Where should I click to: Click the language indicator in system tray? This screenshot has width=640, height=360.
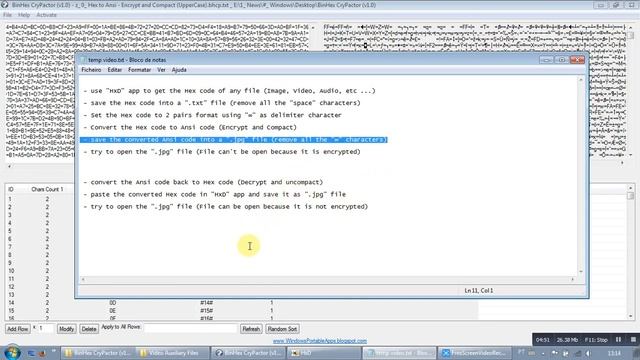[522, 353]
